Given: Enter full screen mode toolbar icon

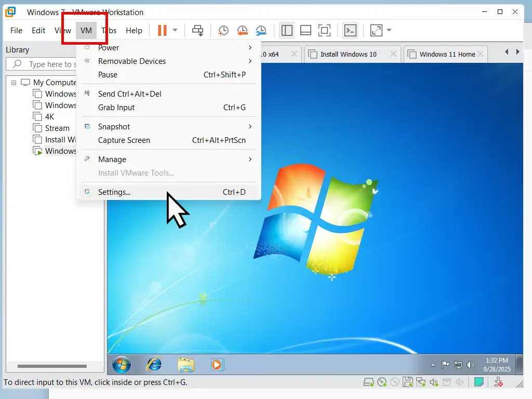Looking at the screenshot, I should click(325, 31).
